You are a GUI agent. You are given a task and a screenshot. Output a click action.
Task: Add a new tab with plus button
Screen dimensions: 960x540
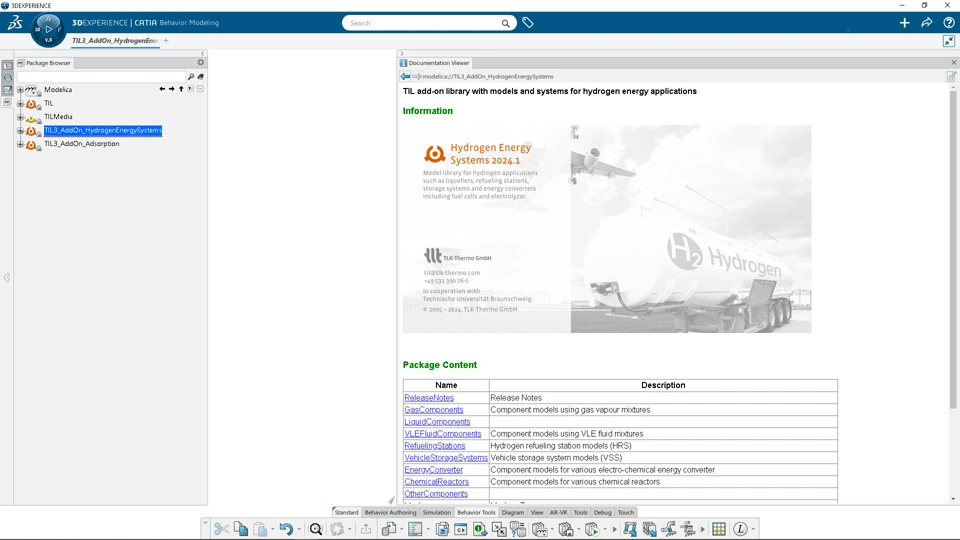(x=166, y=41)
